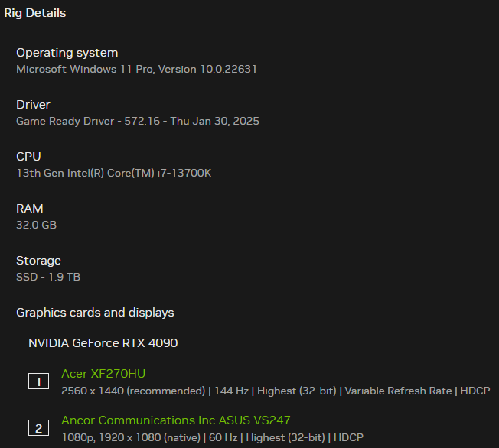Screen dimensions: 499x448
Task: Click the display 2 number icon
Action: [x=38, y=428]
